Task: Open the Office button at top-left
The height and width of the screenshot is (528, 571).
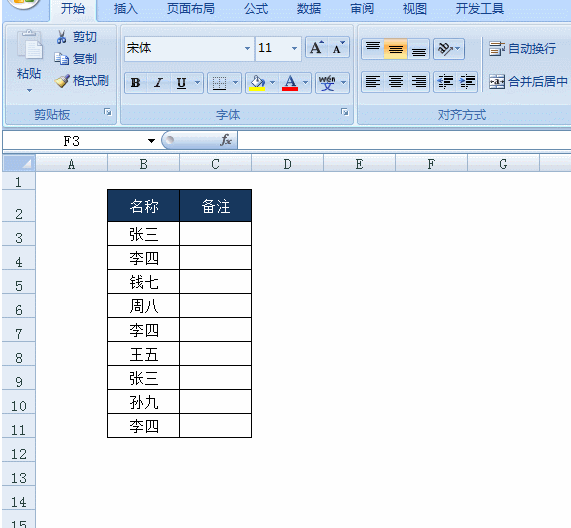Action: [x=23, y=3]
